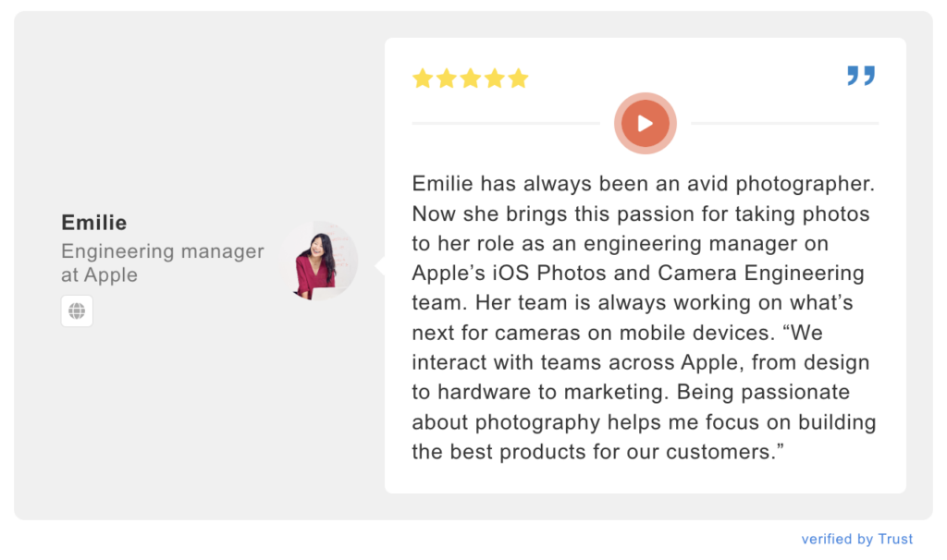Select the third yellow star
Viewport: 947px width, 560px height.
point(471,79)
